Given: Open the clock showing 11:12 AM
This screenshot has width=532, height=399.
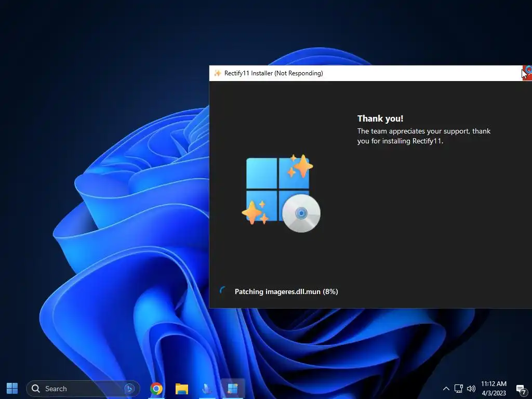Looking at the screenshot, I should click(494, 389).
